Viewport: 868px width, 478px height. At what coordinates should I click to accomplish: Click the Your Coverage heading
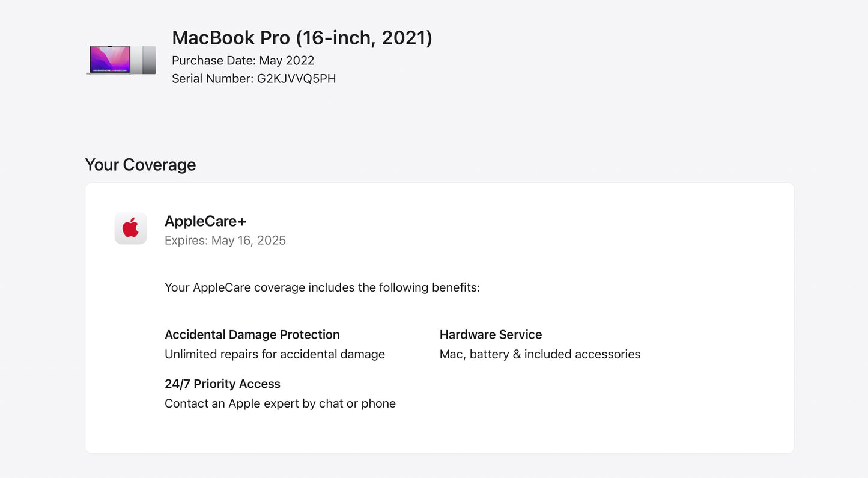140,165
